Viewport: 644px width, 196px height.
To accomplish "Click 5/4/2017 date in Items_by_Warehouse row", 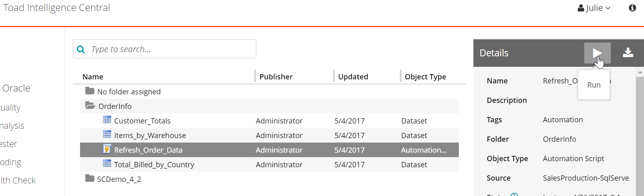I will 349,135.
